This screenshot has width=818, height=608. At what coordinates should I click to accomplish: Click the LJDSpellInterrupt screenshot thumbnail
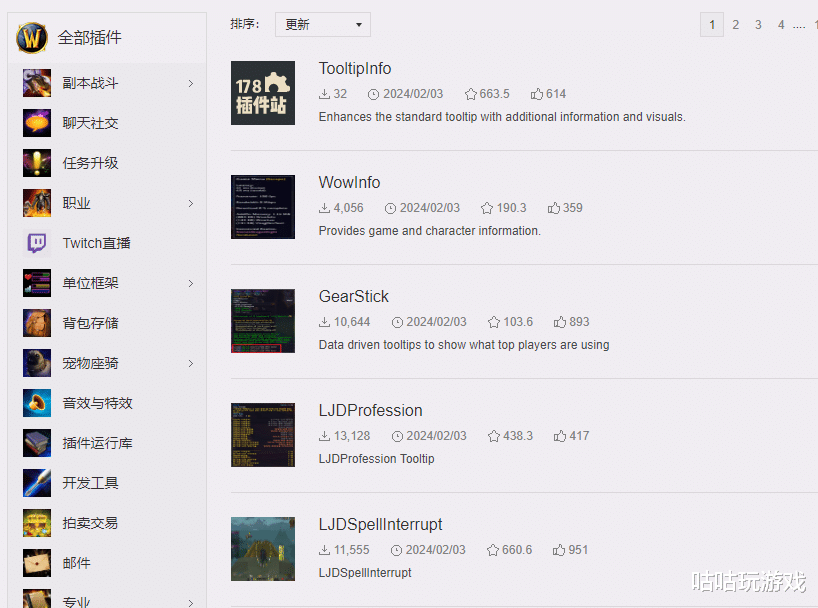point(263,549)
